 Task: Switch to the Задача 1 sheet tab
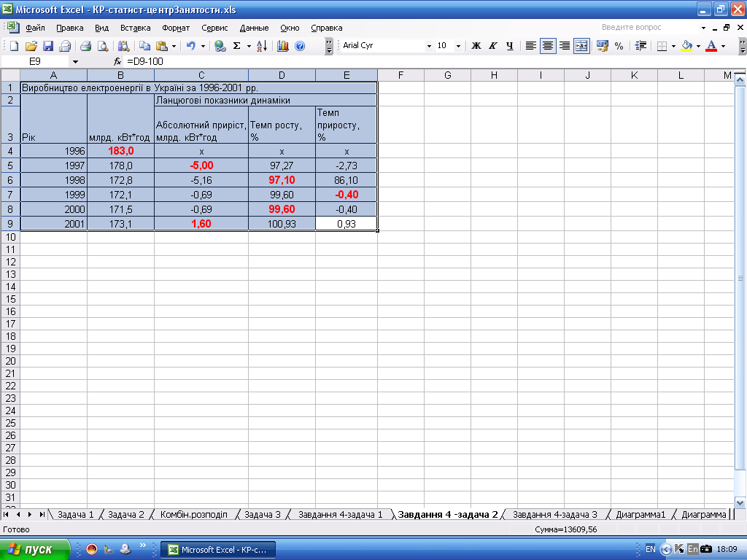coord(76,514)
